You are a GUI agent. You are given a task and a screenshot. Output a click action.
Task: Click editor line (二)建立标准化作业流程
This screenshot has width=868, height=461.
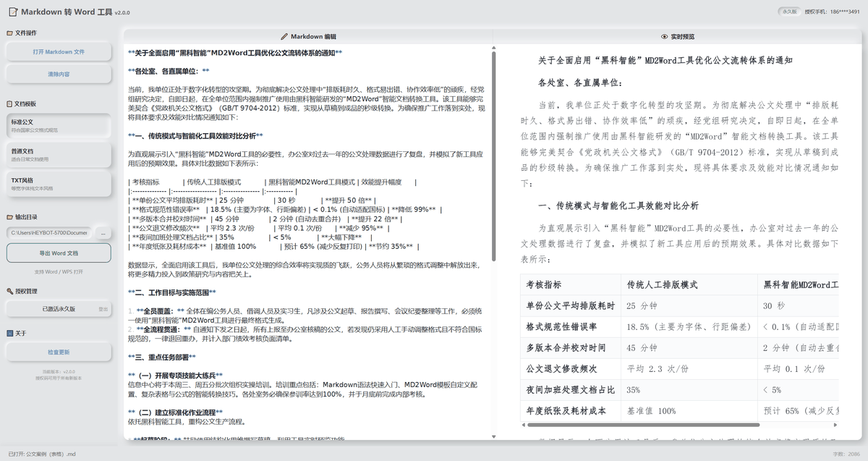[x=176, y=413]
